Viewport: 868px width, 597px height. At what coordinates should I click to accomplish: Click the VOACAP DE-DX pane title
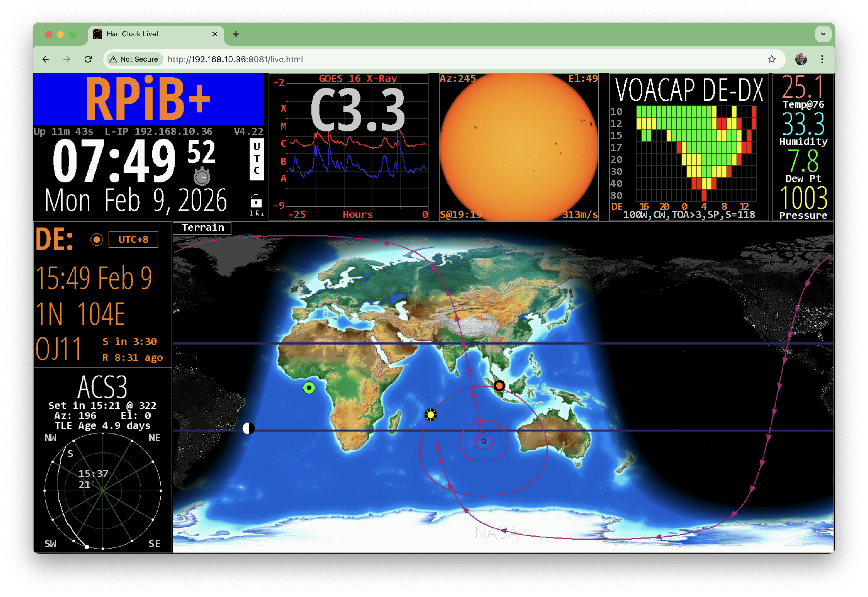(x=689, y=90)
